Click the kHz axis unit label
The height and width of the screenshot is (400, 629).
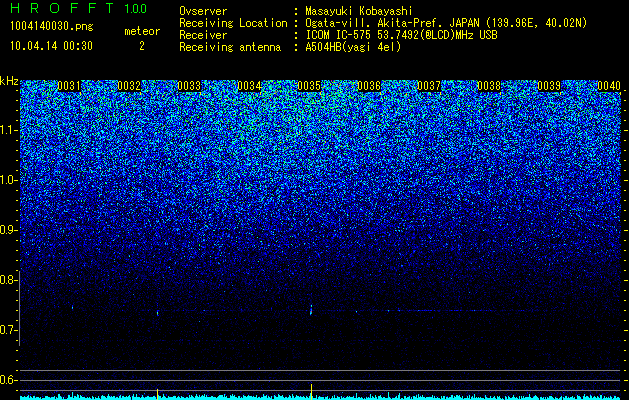[x=9, y=81]
